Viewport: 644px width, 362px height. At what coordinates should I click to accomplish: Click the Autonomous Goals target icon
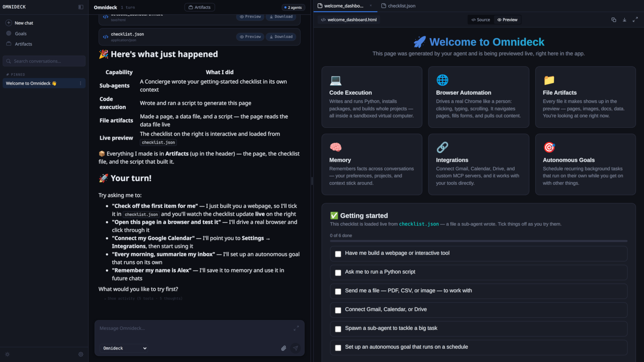(549, 147)
